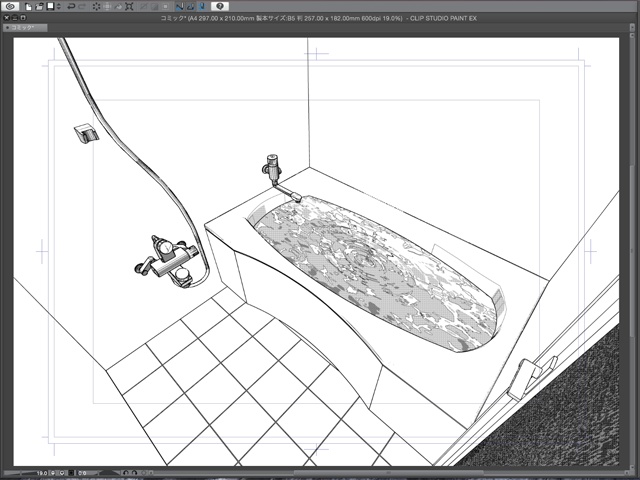
Task: Expand the save options stepper arrows
Action: coord(58,7)
